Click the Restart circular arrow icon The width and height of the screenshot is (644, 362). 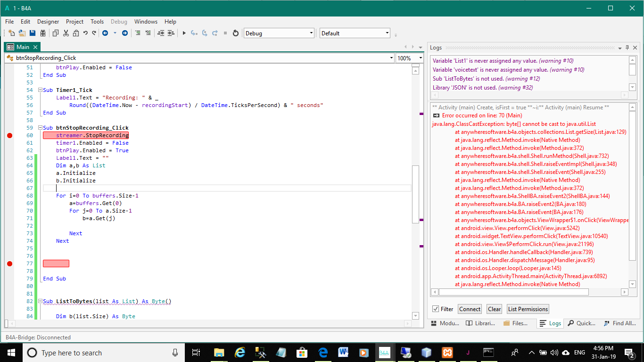[236, 33]
